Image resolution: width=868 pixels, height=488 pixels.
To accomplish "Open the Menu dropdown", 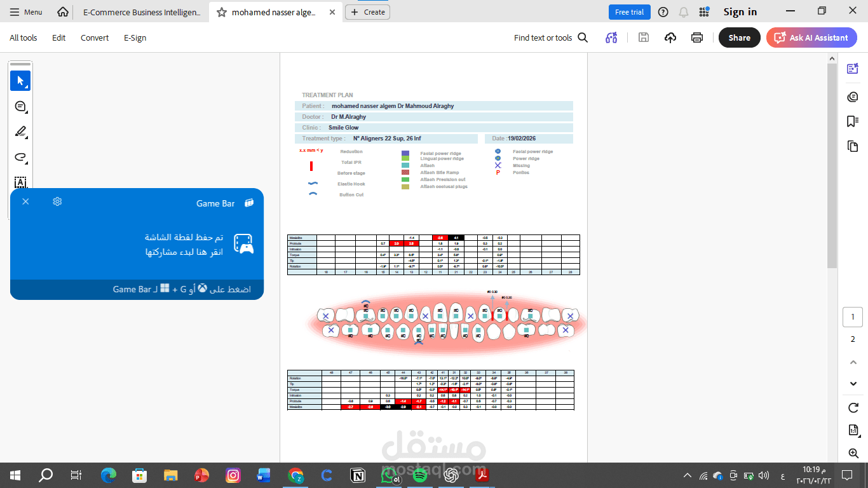I will coord(25,11).
